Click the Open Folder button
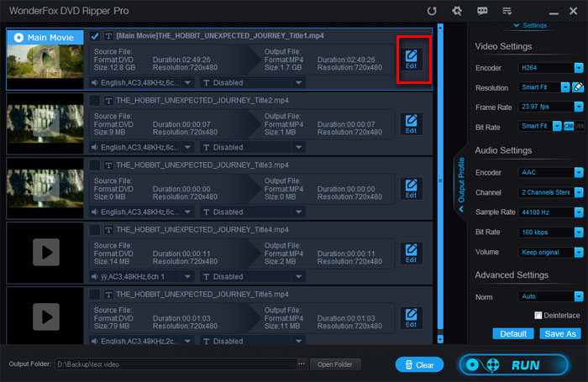 tap(335, 364)
